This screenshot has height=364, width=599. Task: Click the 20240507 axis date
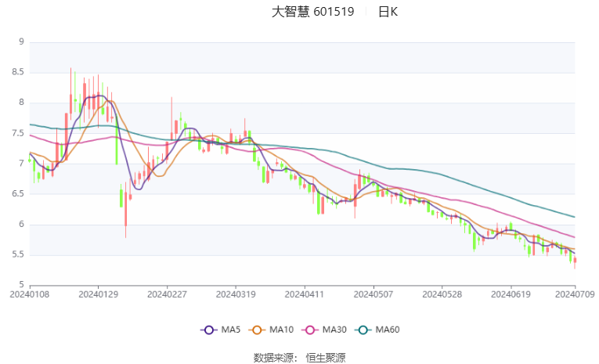click(x=373, y=294)
